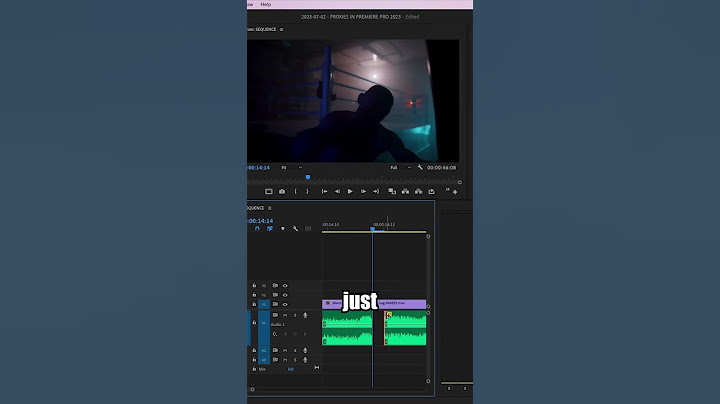Target the A3 audio track
The width and height of the screenshot is (720, 404).
[264, 359]
